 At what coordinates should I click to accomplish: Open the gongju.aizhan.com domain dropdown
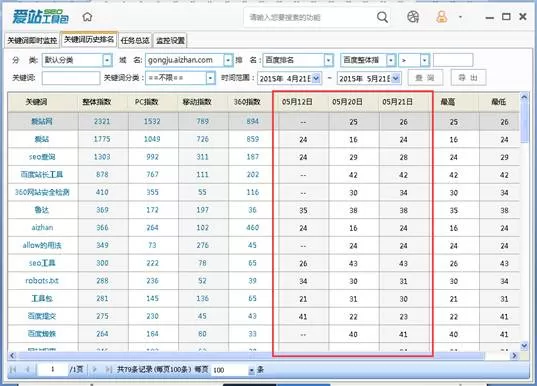[228, 60]
